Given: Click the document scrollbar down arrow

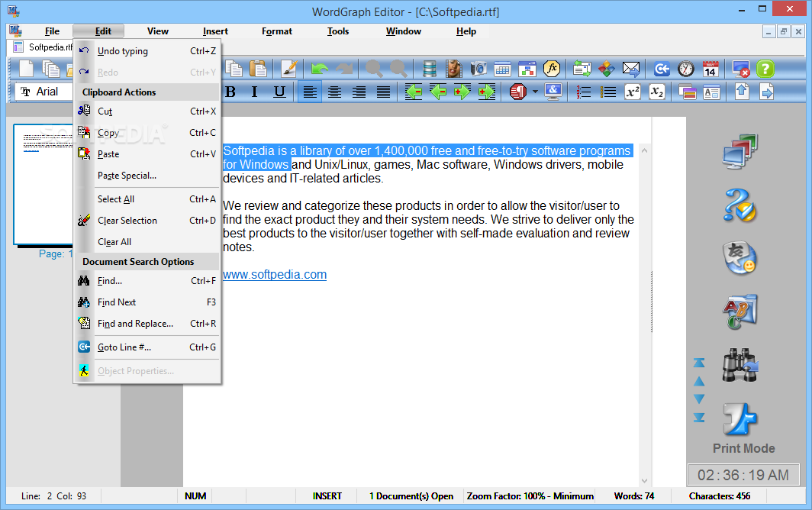Looking at the screenshot, I should click(x=644, y=481).
